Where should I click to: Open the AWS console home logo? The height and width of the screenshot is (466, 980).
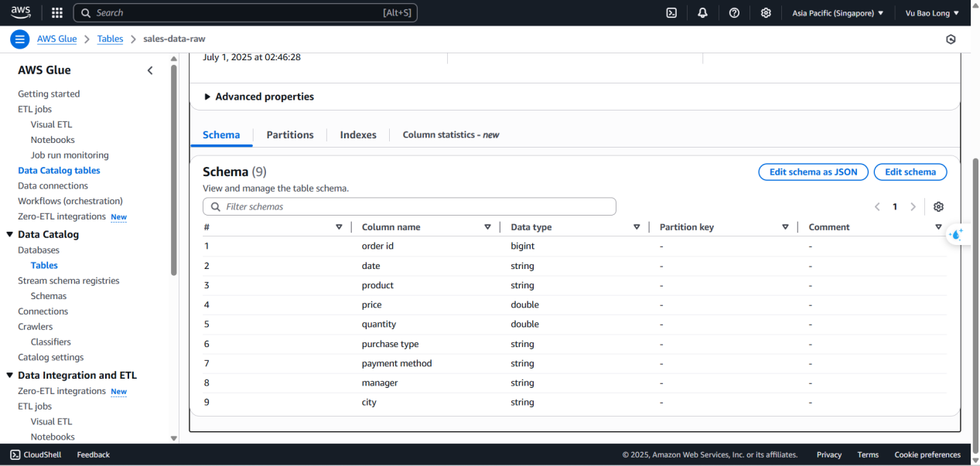[x=21, y=12]
